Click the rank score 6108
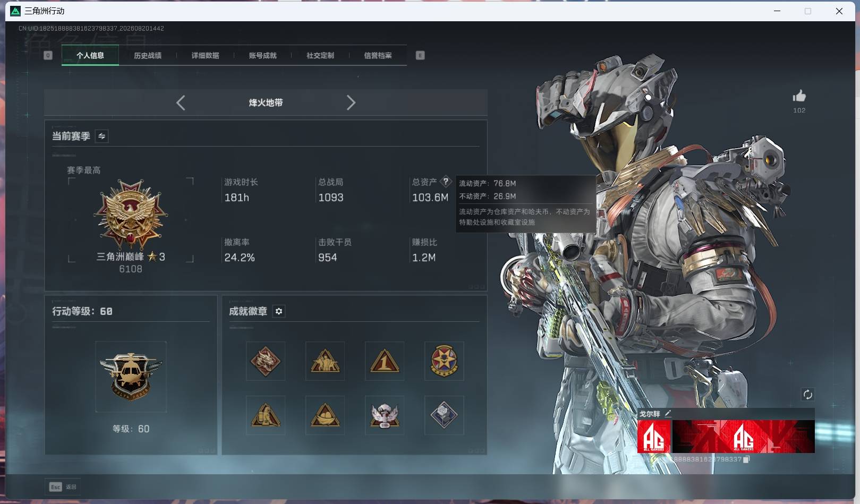 [x=131, y=269]
